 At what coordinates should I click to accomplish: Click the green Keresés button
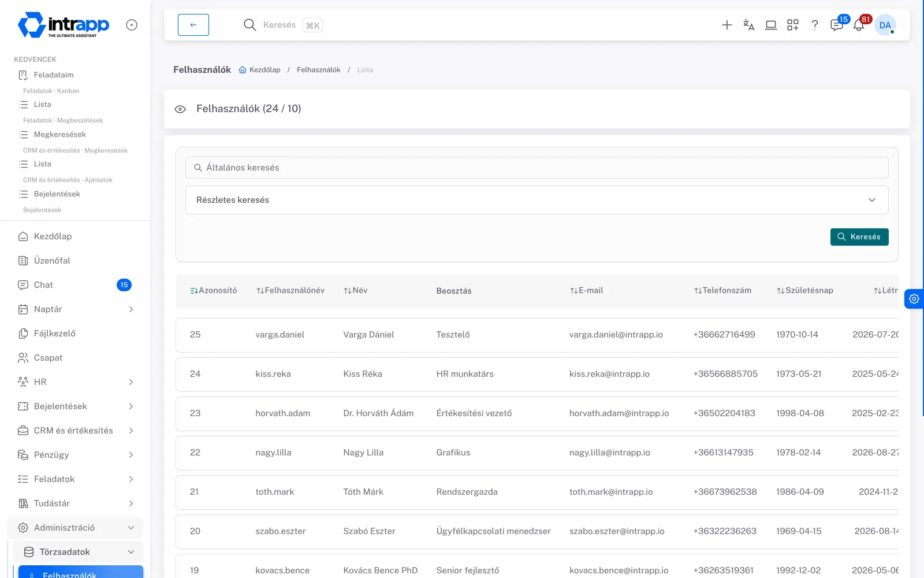(x=859, y=237)
